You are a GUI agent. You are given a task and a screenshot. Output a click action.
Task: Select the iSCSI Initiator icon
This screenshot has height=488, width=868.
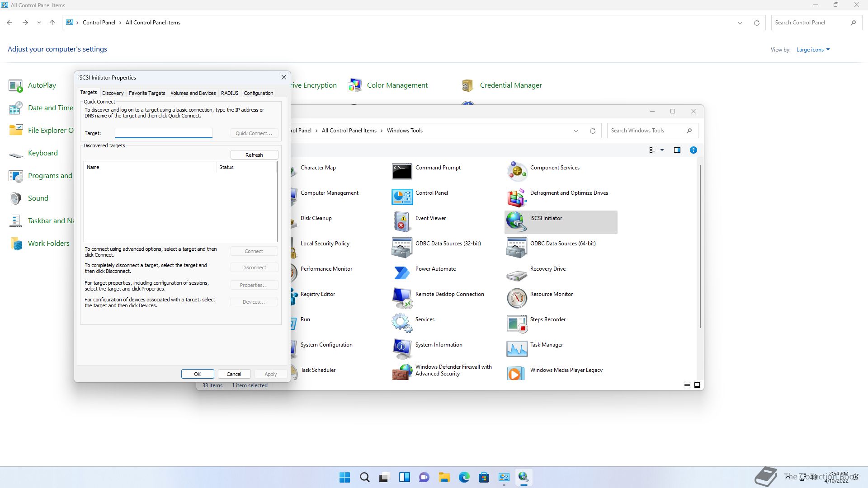pyautogui.click(x=517, y=222)
